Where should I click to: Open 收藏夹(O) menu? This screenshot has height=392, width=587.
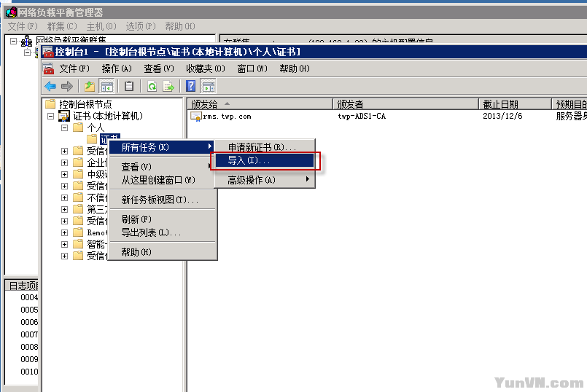tap(205, 68)
